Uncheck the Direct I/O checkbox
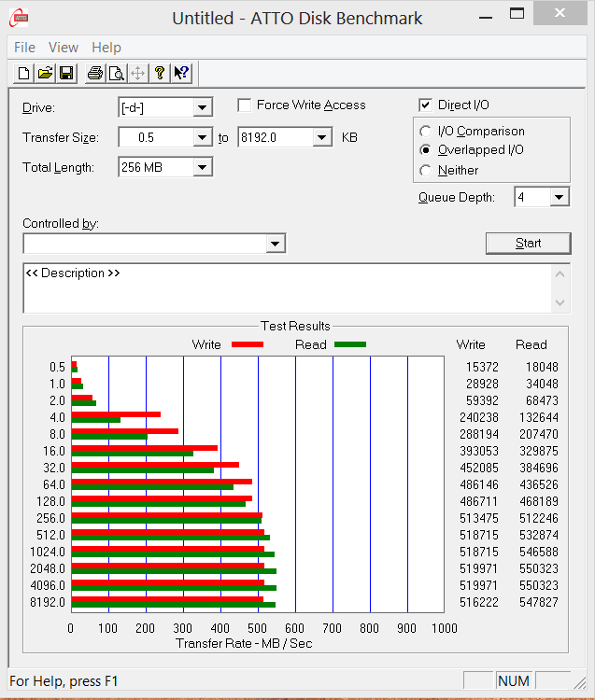 (426, 105)
